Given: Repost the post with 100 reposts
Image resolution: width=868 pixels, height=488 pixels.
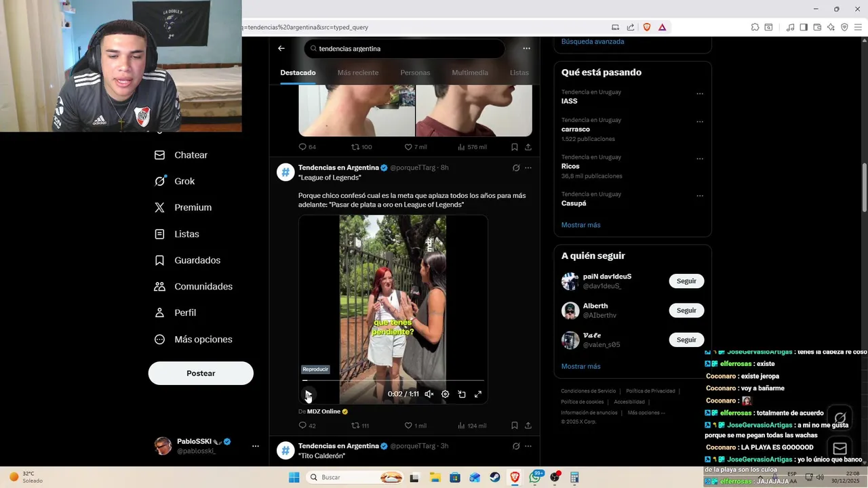Looking at the screenshot, I should [x=361, y=147].
